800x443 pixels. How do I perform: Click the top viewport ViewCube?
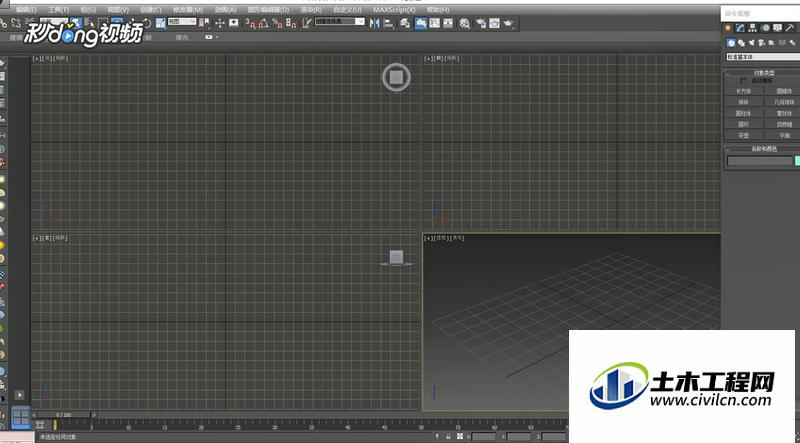(x=396, y=78)
